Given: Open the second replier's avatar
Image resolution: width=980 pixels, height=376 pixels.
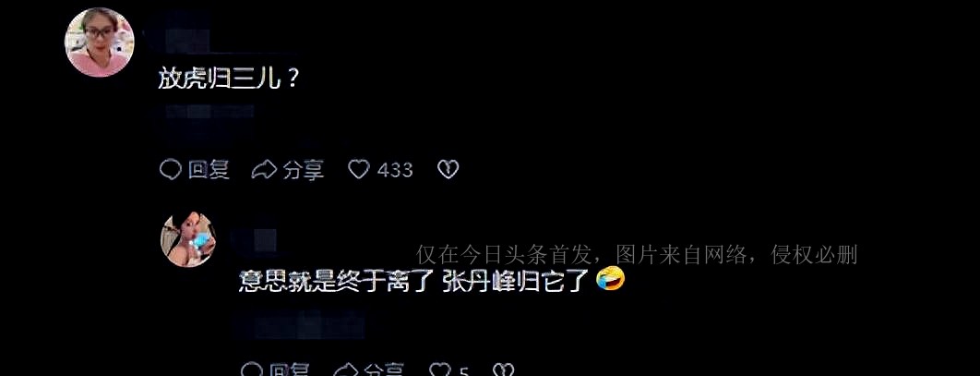Looking at the screenshot, I should [x=188, y=239].
